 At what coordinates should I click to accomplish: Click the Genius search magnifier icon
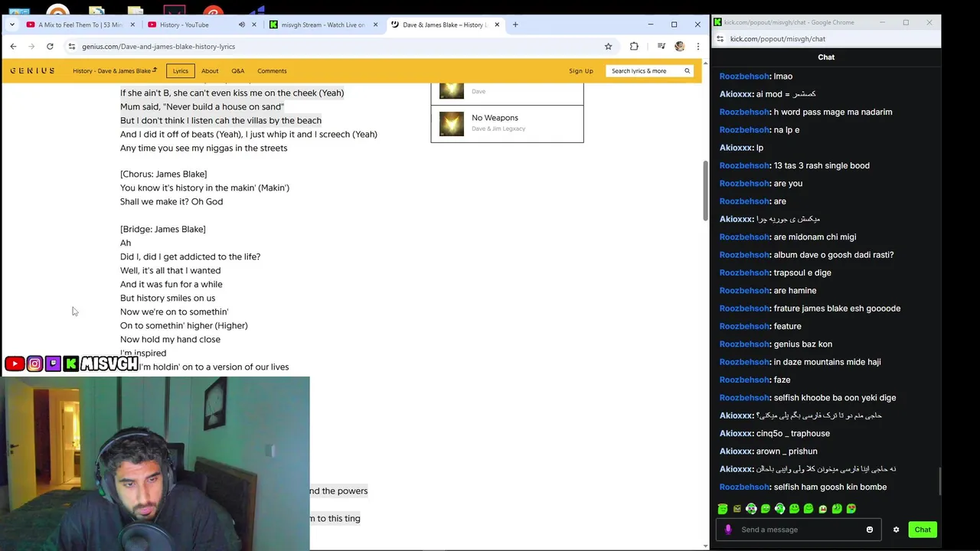pos(688,70)
